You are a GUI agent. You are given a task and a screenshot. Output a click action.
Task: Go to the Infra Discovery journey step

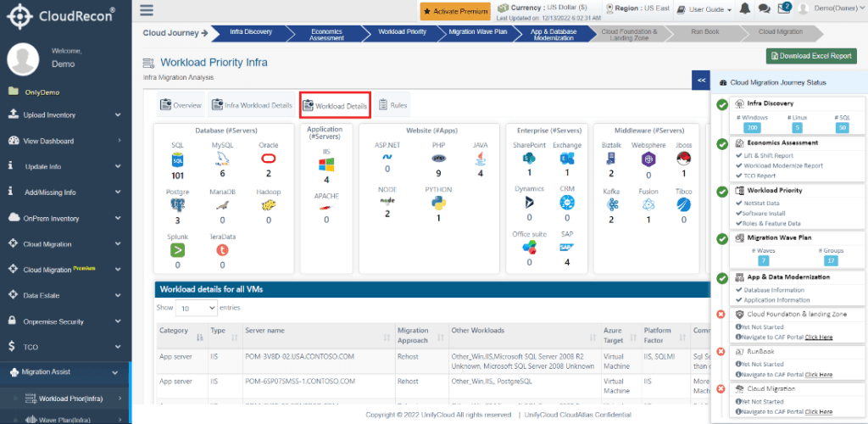[x=250, y=32]
